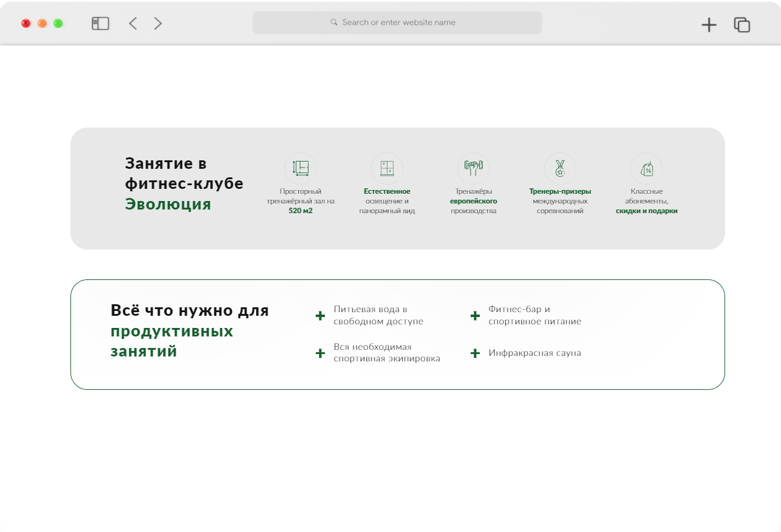
Task: Click the plus beside Фитнес-бар
Action: pos(475,316)
